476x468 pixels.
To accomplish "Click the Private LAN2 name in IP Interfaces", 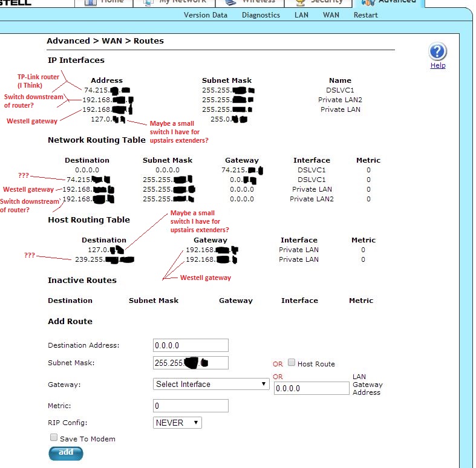I will [340, 100].
